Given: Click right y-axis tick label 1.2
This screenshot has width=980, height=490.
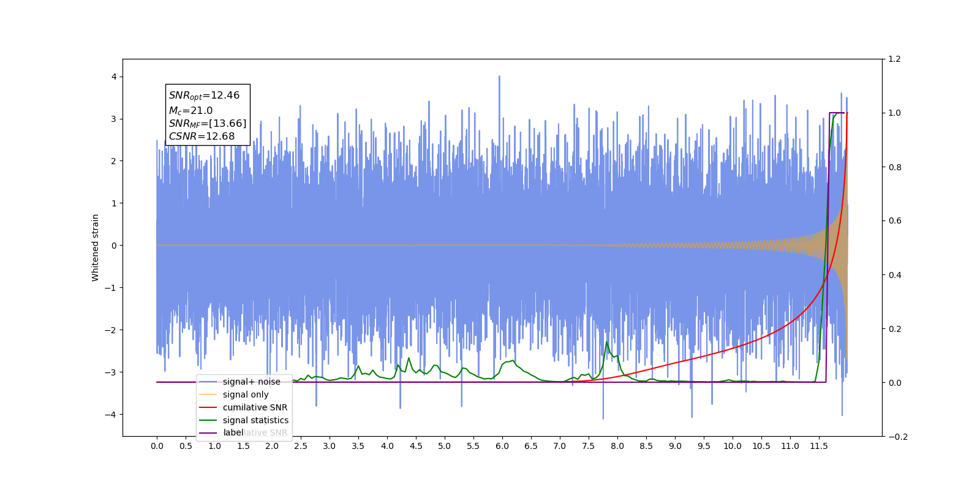Looking at the screenshot, I should pos(894,59).
